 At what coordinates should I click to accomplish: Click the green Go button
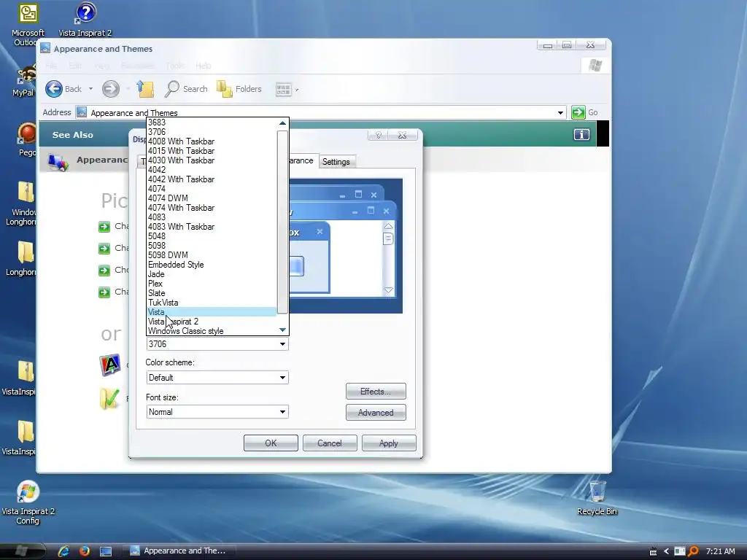578,112
